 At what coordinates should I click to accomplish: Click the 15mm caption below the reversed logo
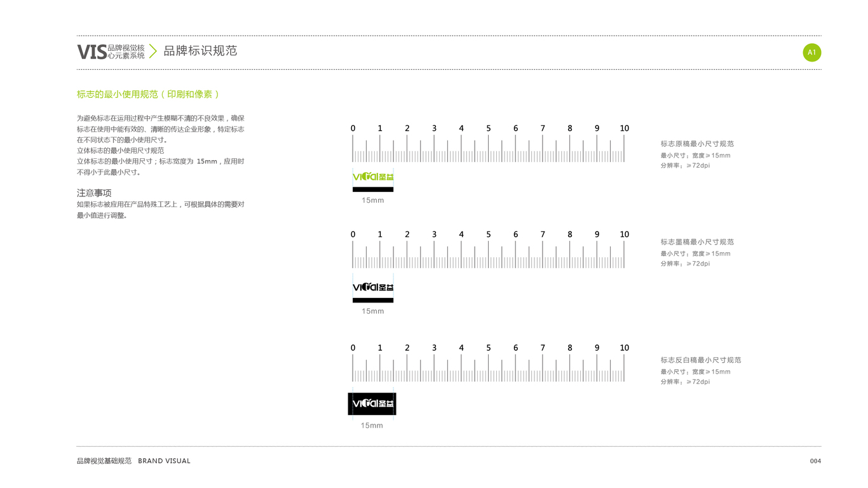[372, 426]
